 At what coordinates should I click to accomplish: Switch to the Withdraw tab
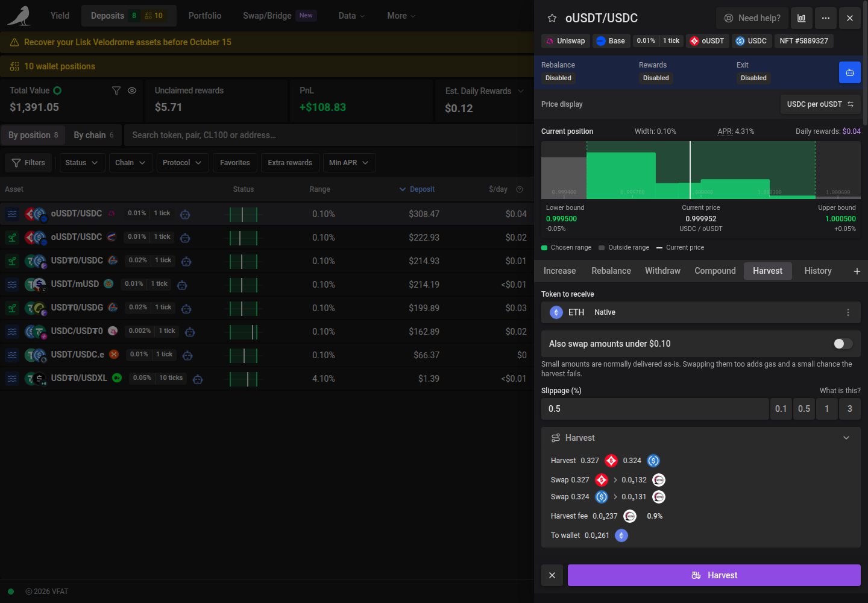[662, 271]
